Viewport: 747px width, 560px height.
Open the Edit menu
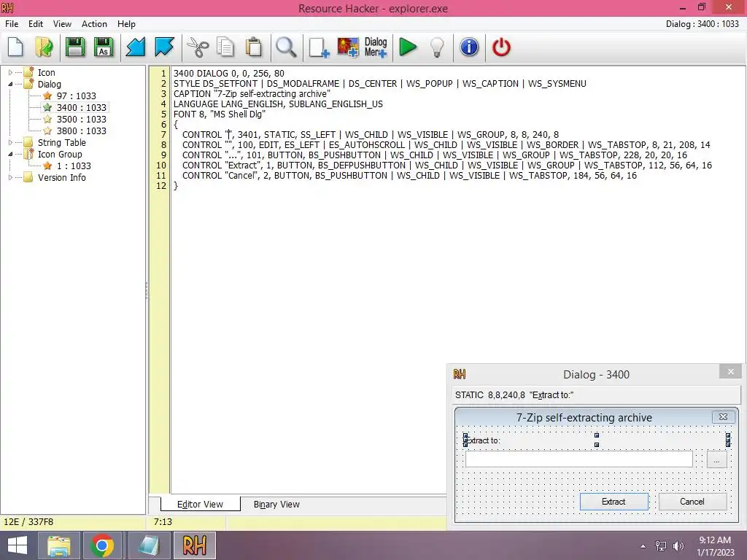(x=36, y=24)
